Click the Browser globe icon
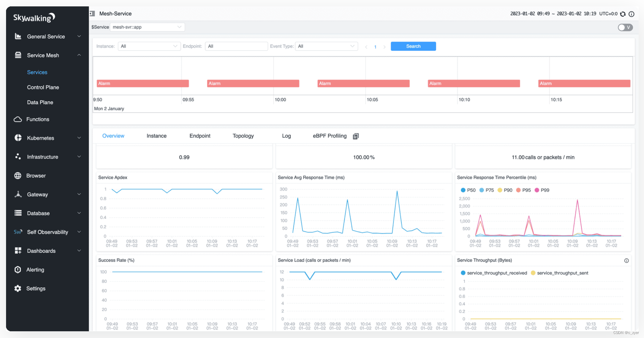 click(x=17, y=176)
